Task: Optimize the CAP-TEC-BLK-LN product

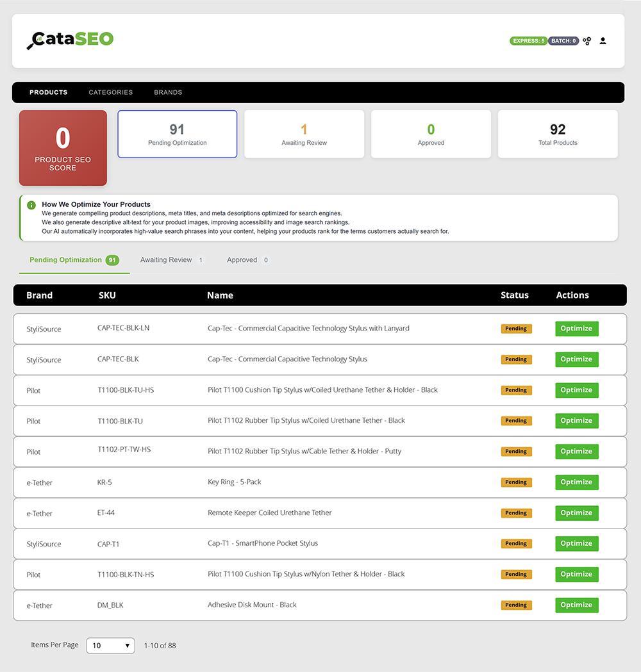Action: pos(577,329)
